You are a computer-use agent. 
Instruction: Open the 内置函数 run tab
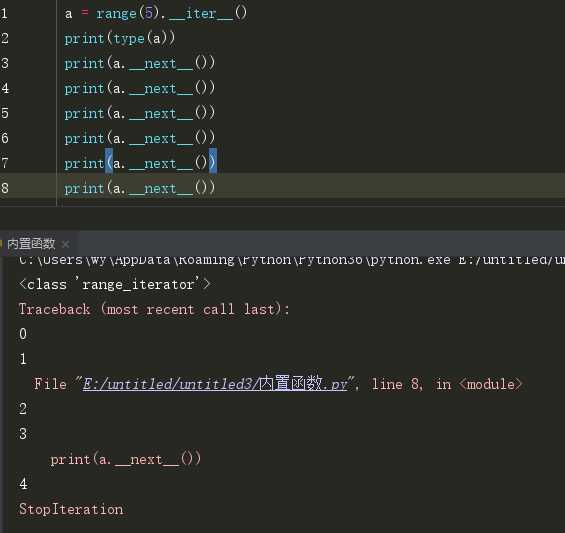[31, 244]
